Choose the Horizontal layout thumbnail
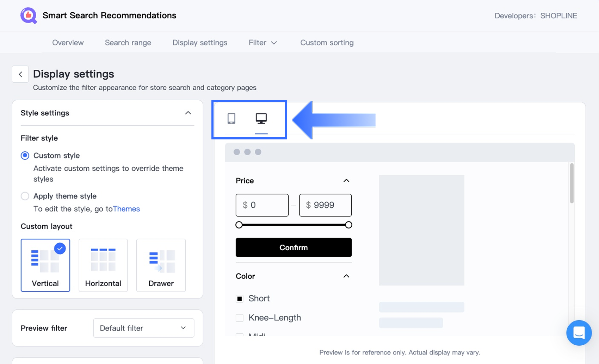Screen dimensions: 599x364 pos(103,265)
